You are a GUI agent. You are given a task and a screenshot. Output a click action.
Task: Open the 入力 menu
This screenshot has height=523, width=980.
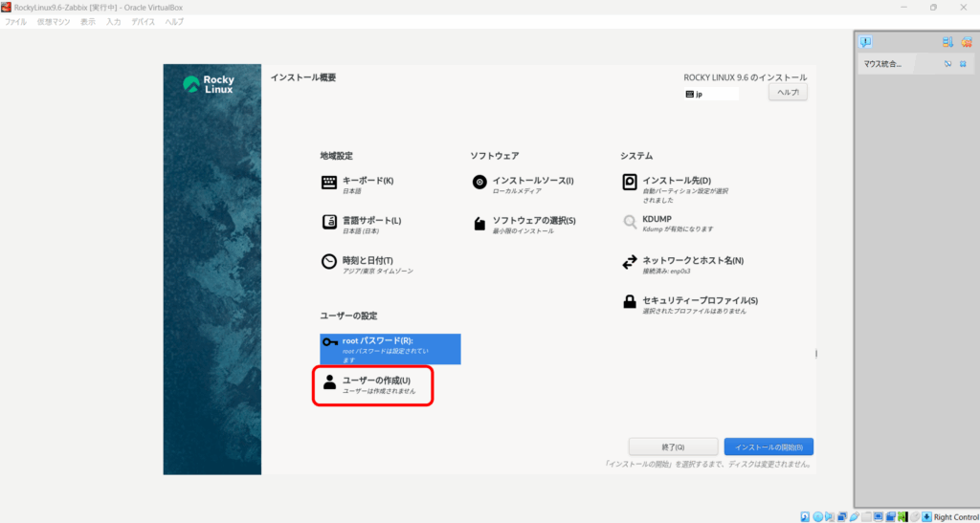click(113, 22)
